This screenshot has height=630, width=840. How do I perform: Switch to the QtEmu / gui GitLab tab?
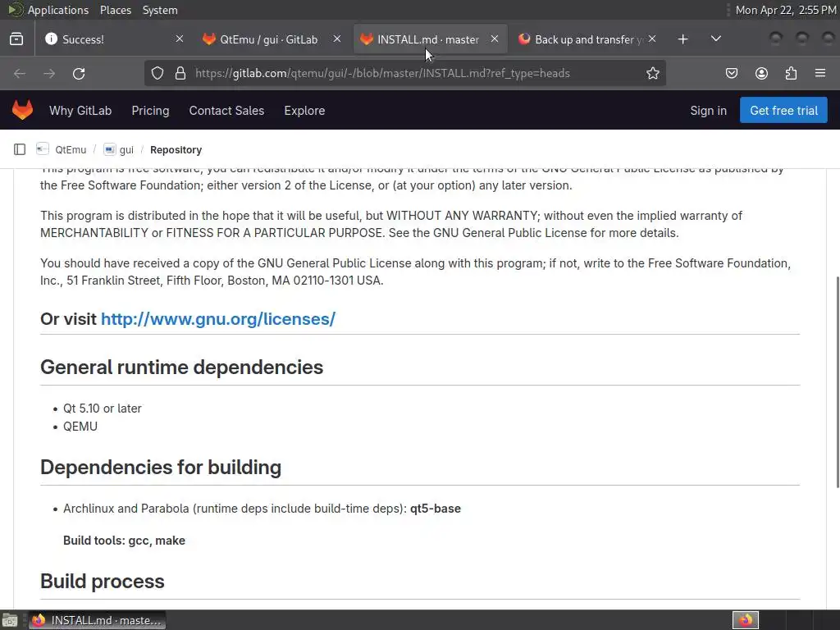tap(268, 39)
